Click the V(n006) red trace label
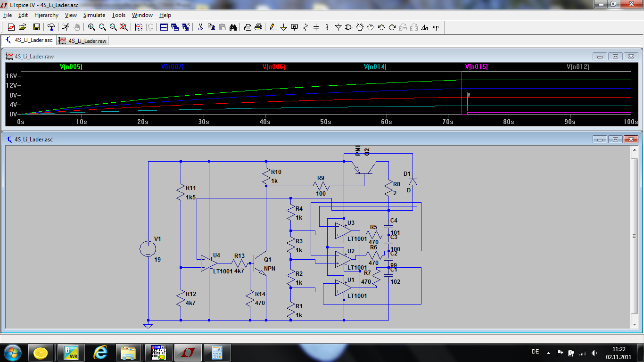Viewport: 644px width, 362px height. 273,67
